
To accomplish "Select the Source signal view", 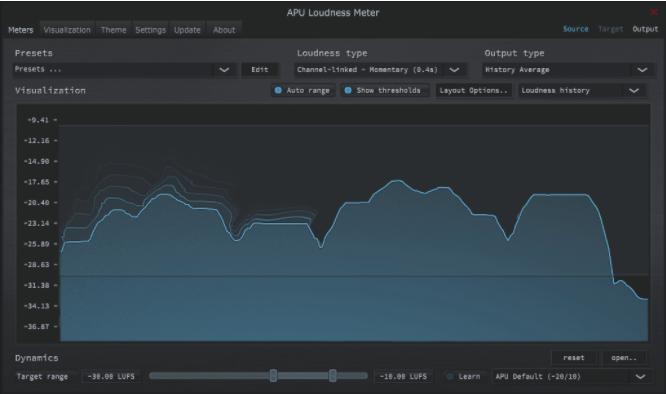I will click(576, 29).
